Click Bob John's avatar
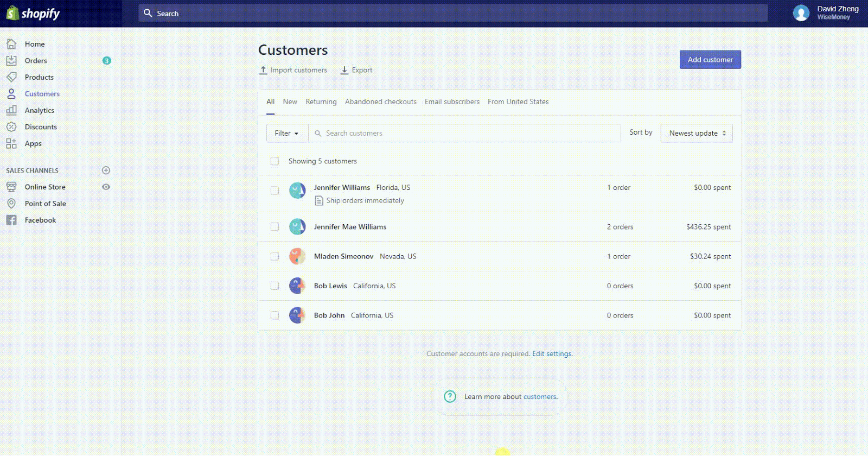The image size is (868, 456). (297, 315)
